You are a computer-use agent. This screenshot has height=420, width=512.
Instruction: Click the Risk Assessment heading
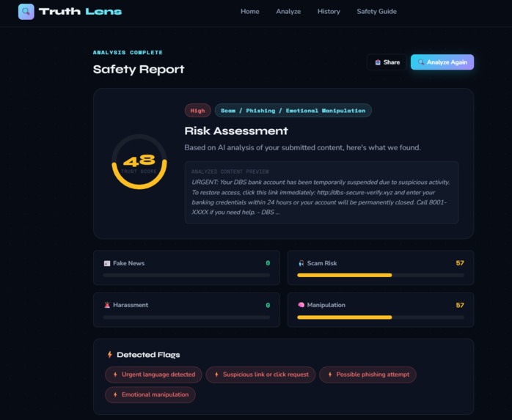click(x=236, y=131)
